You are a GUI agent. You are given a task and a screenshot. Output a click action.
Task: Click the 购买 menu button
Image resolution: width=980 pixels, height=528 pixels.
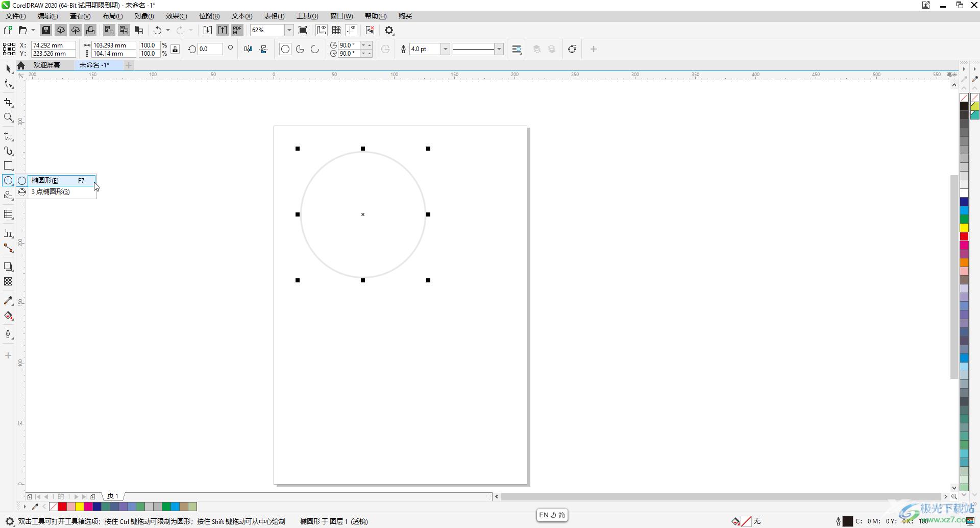click(x=405, y=16)
